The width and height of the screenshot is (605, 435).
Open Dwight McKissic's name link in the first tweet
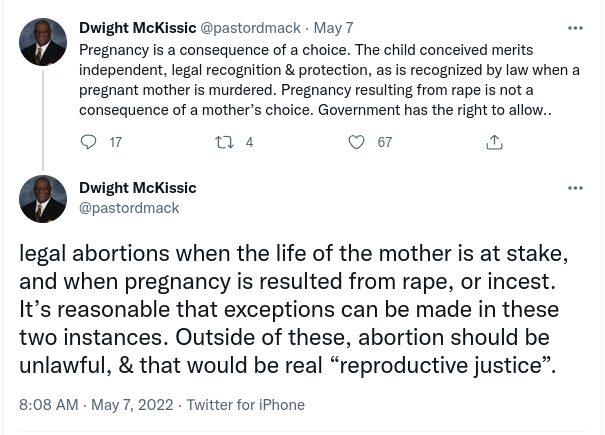(x=137, y=29)
